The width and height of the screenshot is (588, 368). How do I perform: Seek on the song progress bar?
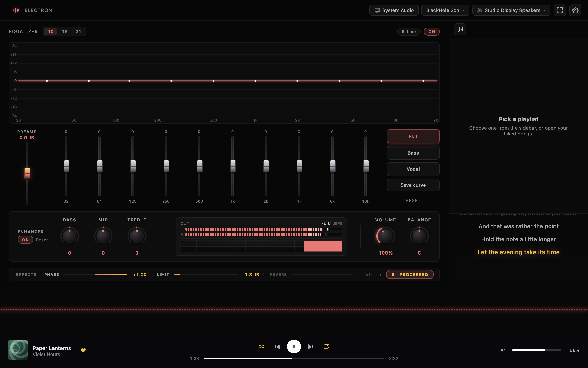click(x=294, y=358)
